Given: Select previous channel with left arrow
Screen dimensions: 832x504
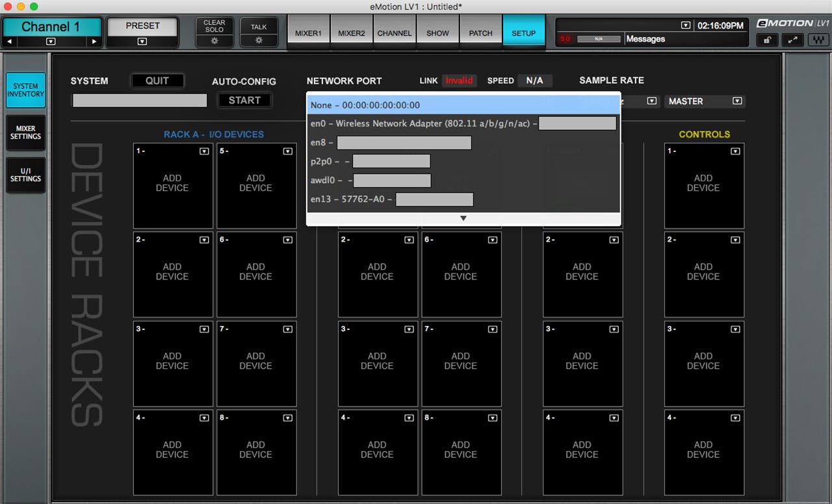Looking at the screenshot, I should click(x=9, y=40).
